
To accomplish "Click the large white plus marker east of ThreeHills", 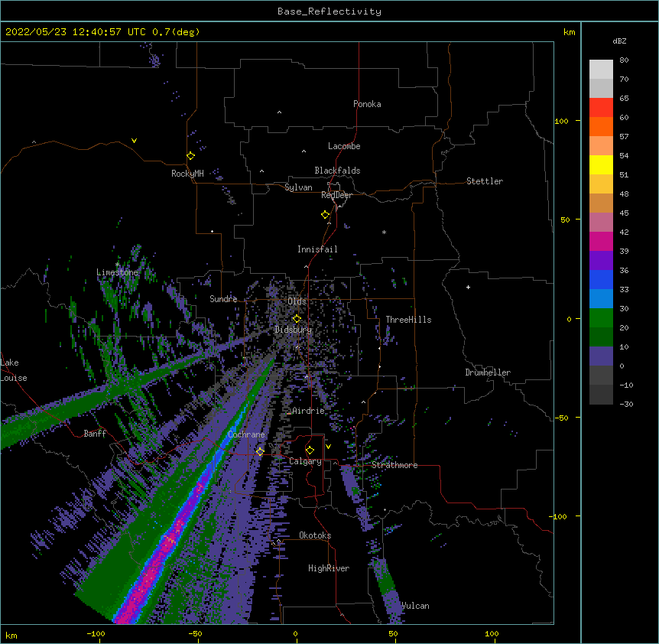I will coord(468,287).
